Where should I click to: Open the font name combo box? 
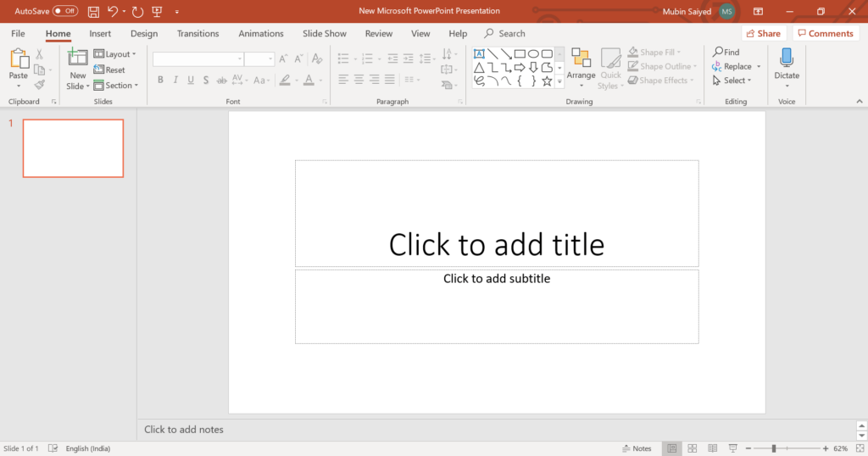pos(198,58)
